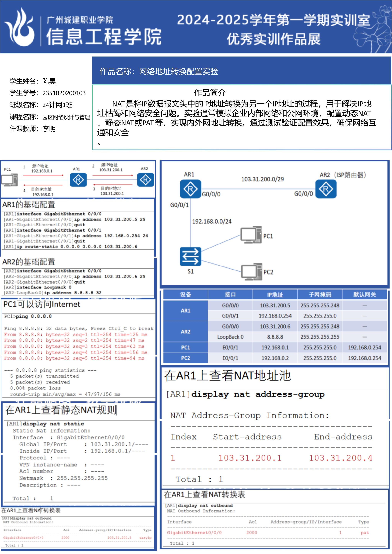Click the student ID 2351020200103

pos(64,93)
